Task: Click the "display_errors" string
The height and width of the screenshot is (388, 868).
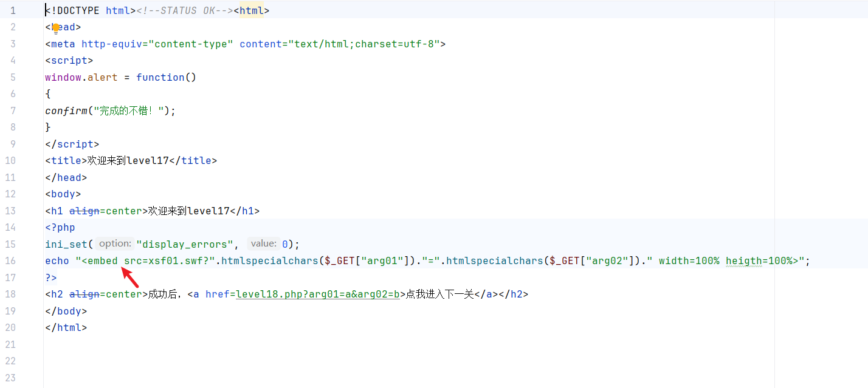Action: pos(187,244)
